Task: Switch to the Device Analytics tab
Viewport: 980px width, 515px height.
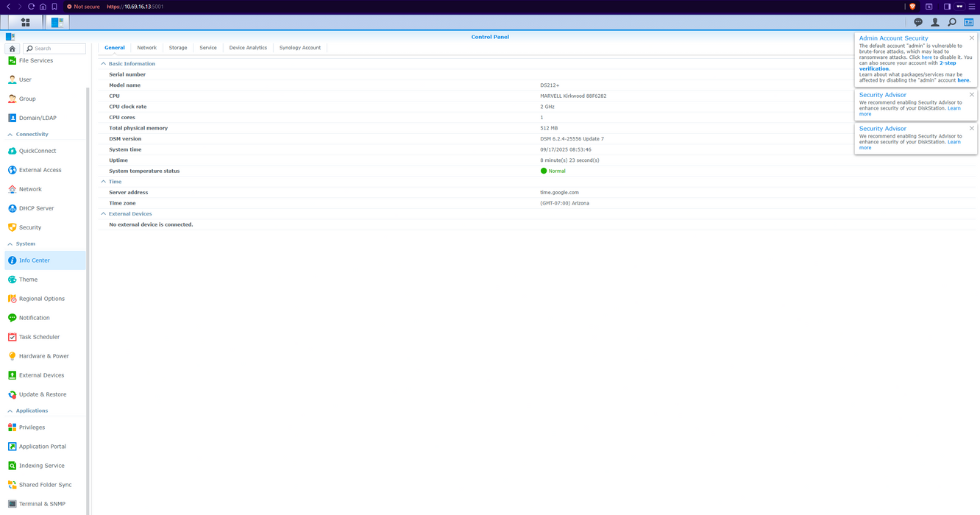Action: 248,48
